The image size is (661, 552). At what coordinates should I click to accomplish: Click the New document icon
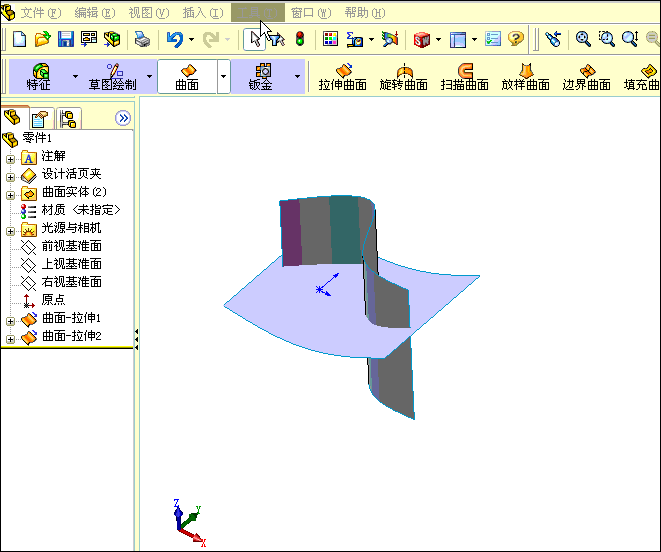point(20,39)
